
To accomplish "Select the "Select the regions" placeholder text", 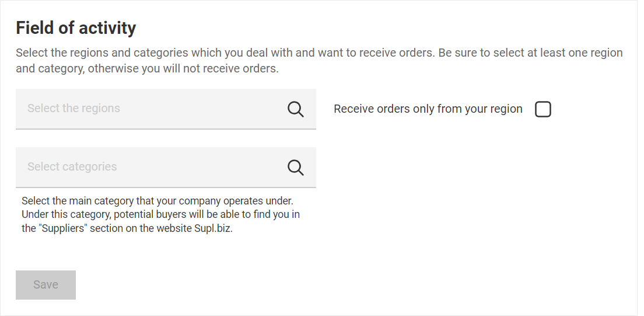I will 73,109.
